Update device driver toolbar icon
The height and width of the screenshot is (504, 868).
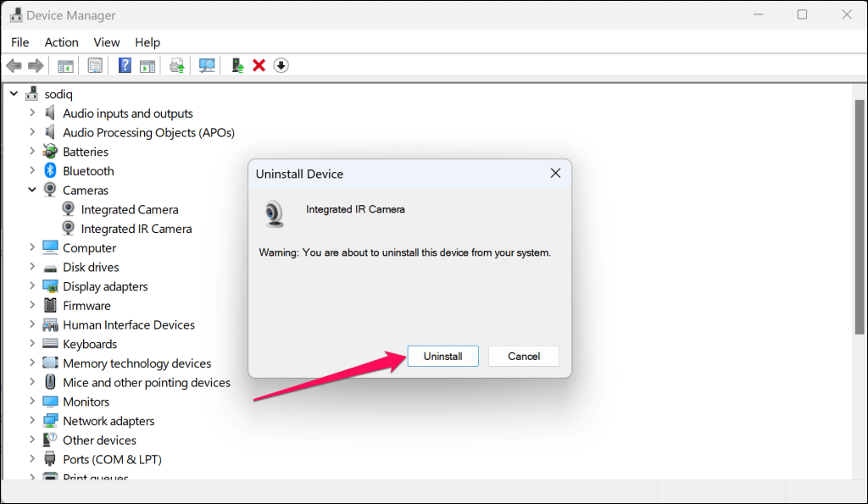coord(176,66)
